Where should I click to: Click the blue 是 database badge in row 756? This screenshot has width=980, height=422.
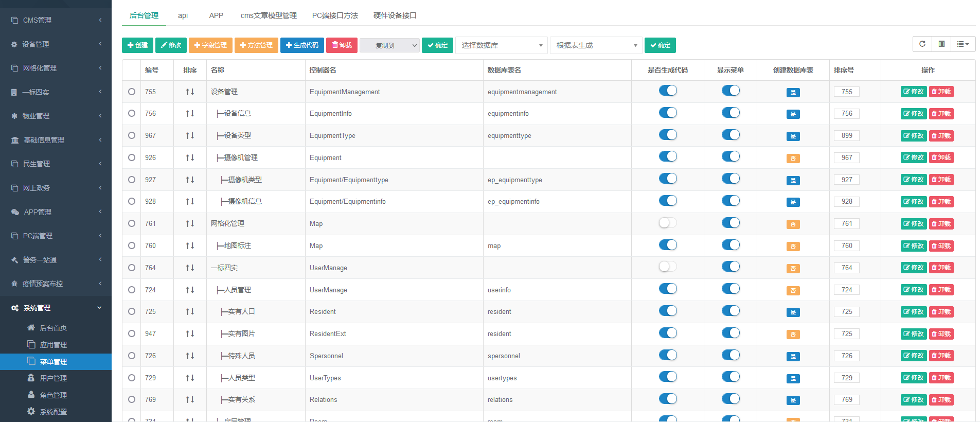coord(793,114)
